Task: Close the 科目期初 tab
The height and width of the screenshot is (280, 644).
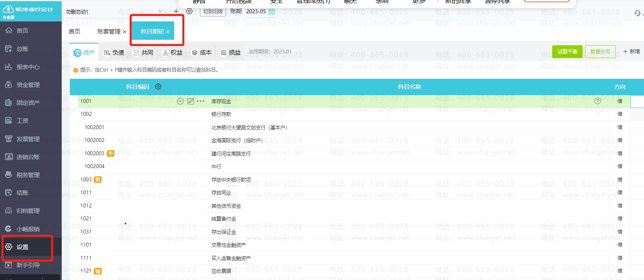Action: pyautogui.click(x=168, y=32)
